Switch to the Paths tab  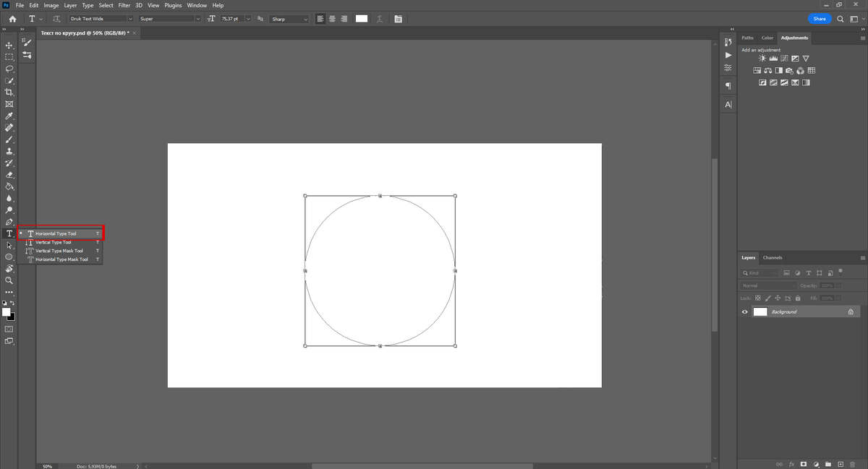pyautogui.click(x=747, y=38)
